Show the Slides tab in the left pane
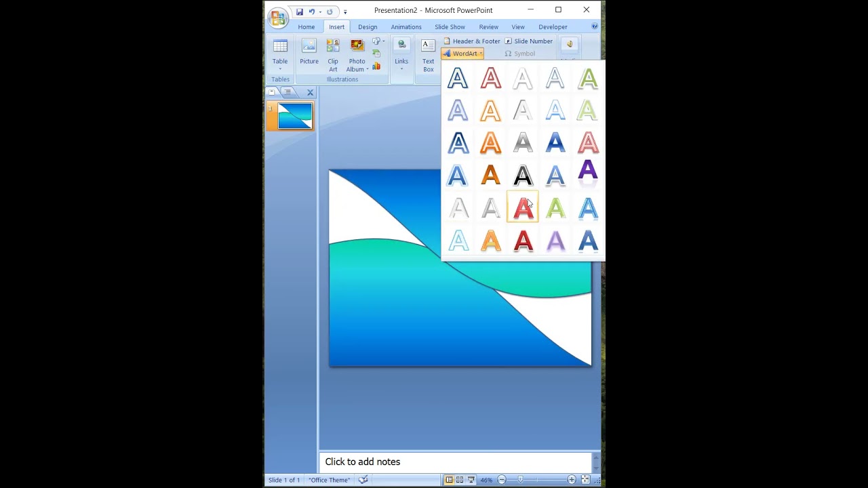Screen dimensions: 868x488 point(272,92)
